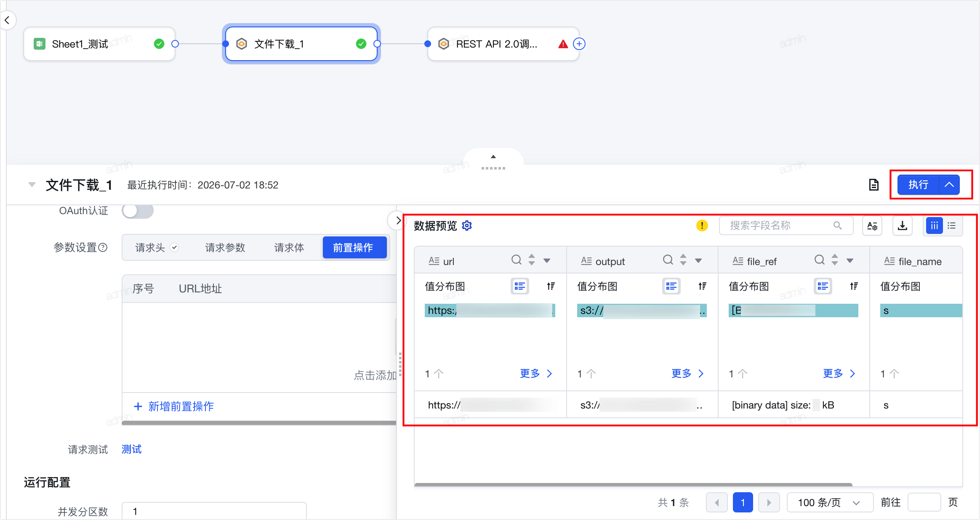Sort the output column

click(x=683, y=260)
